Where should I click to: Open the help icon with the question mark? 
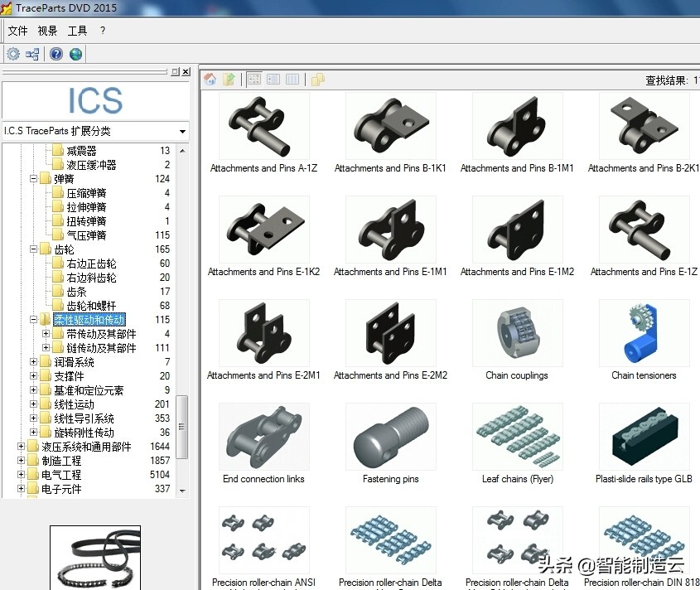tap(56, 53)
